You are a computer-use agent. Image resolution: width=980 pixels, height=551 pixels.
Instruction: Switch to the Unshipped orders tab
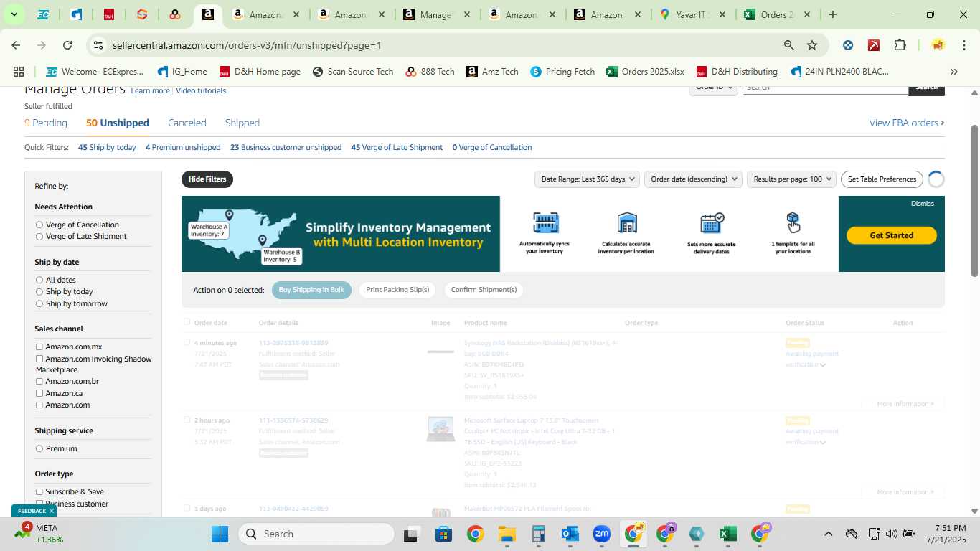tap(118, 123)
